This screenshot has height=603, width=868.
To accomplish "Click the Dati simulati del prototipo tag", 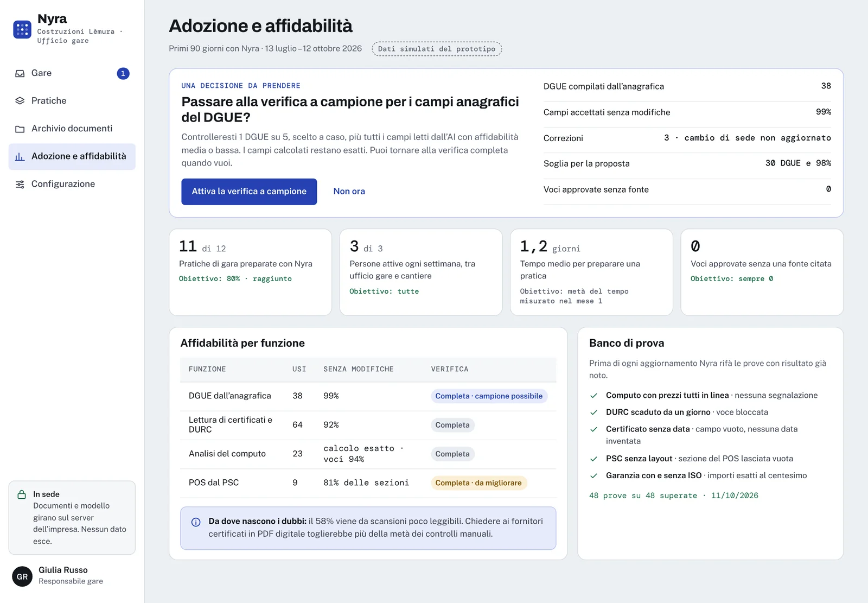I will click(x=437, y=49).
